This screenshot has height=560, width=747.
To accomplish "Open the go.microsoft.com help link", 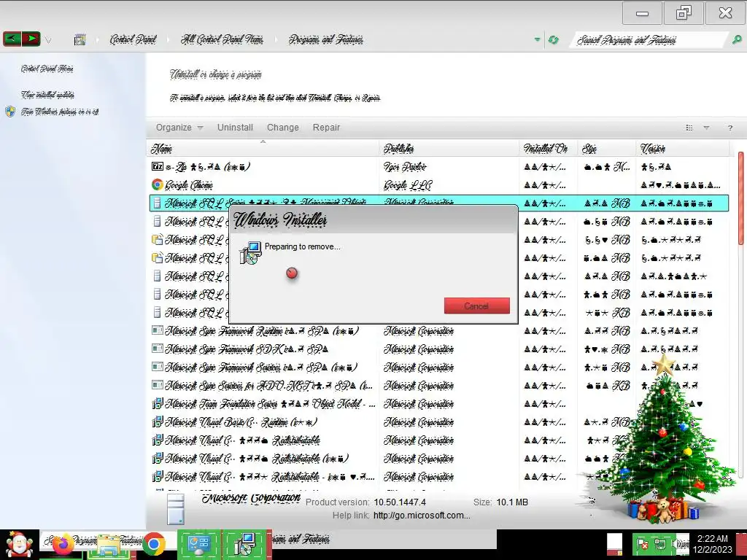I will coord(422,516).
